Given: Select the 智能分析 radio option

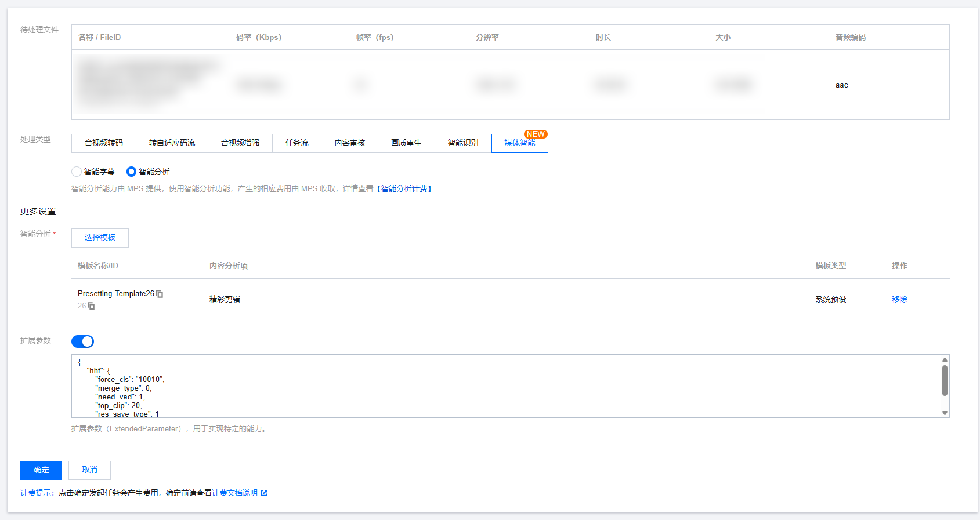Looking at the screenshot, I should coord(131,172).
